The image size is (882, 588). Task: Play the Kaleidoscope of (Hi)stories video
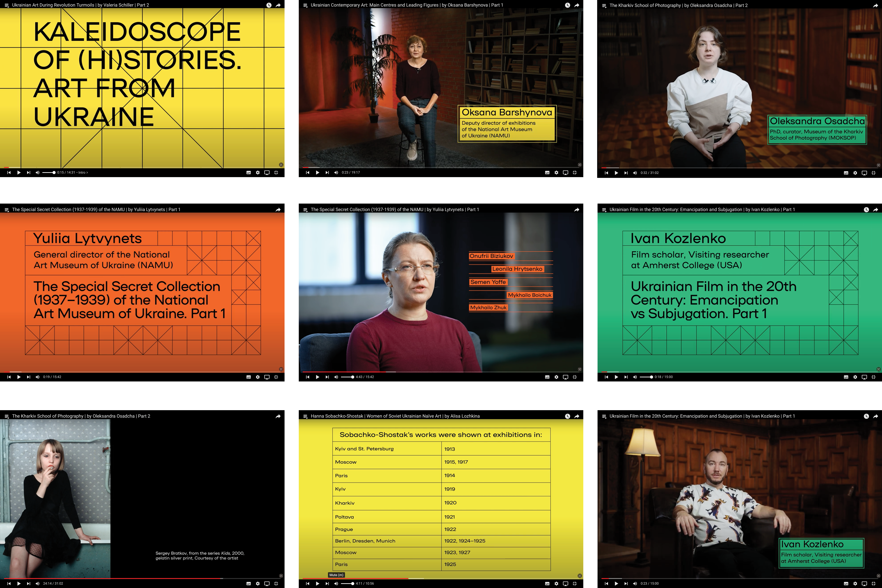click(x=19, y=173)
